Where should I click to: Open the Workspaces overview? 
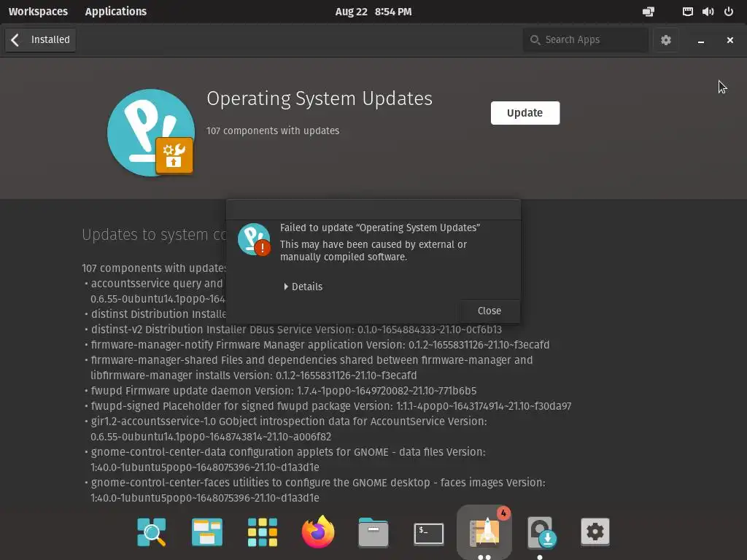(x=38, y=12)
